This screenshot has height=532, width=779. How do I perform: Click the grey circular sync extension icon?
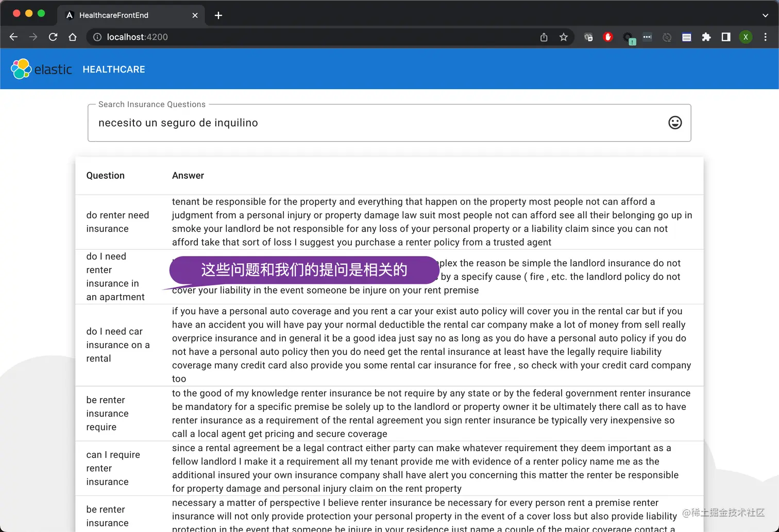[x=667, y=37]
